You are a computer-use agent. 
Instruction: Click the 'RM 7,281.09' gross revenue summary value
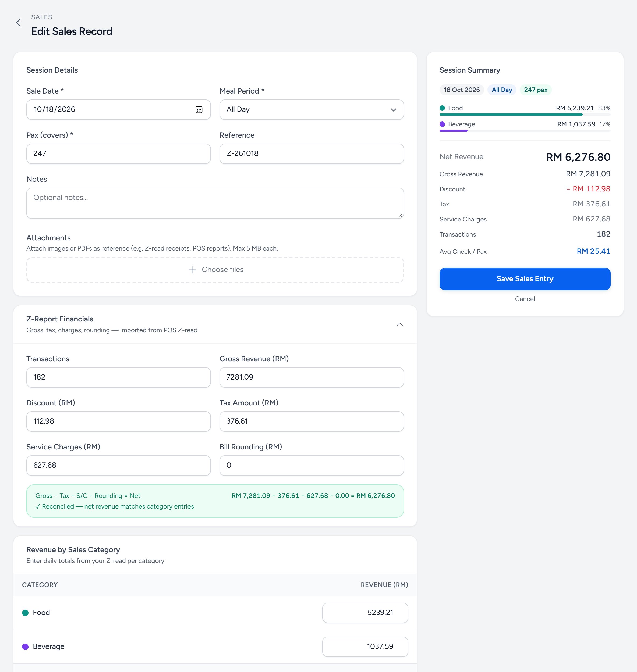point(588,174)
